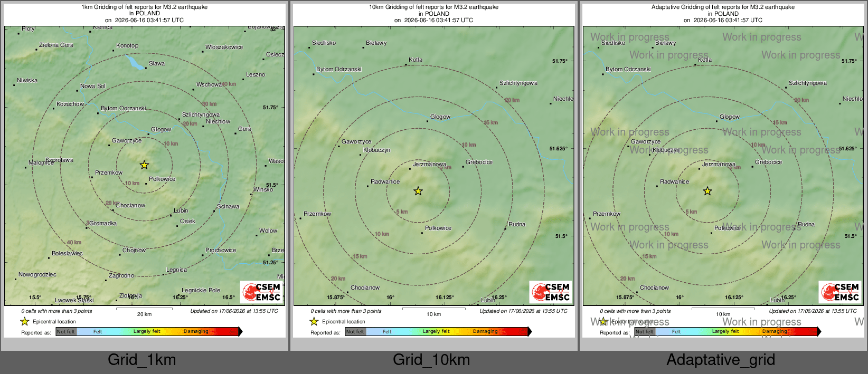This screenshot has width=868, height=374.
Task: Click Boleslawiec on the 1km map
Action: [x=67, y=254]
